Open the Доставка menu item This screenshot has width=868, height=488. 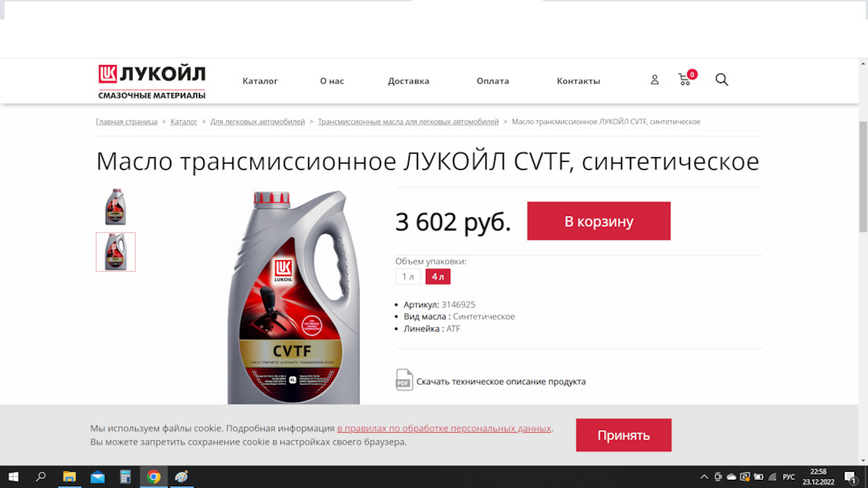pyautogui.click(x=409, y=80)
